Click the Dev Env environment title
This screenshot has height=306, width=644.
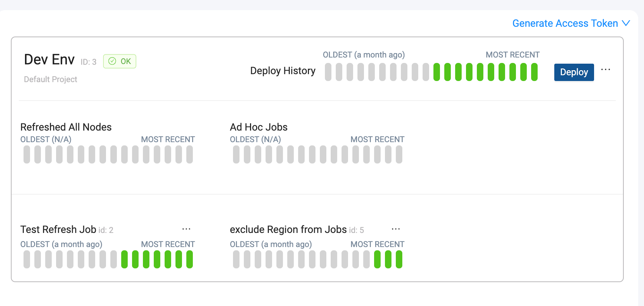tap(49, 59)
